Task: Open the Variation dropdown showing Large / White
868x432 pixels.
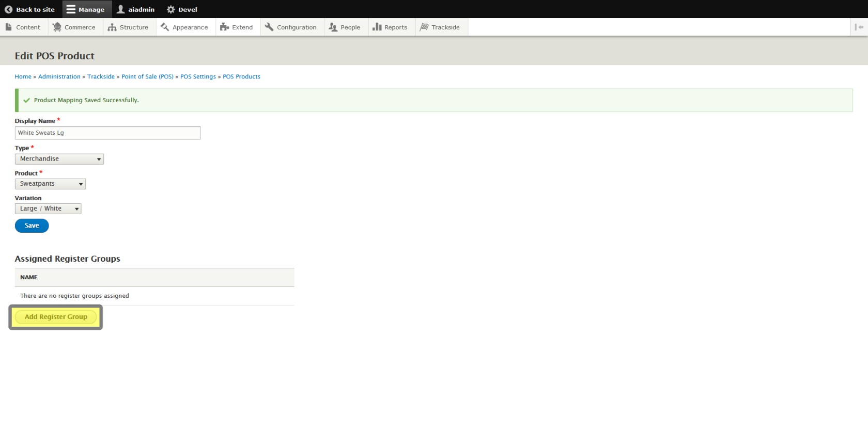Action: point(48,209)
